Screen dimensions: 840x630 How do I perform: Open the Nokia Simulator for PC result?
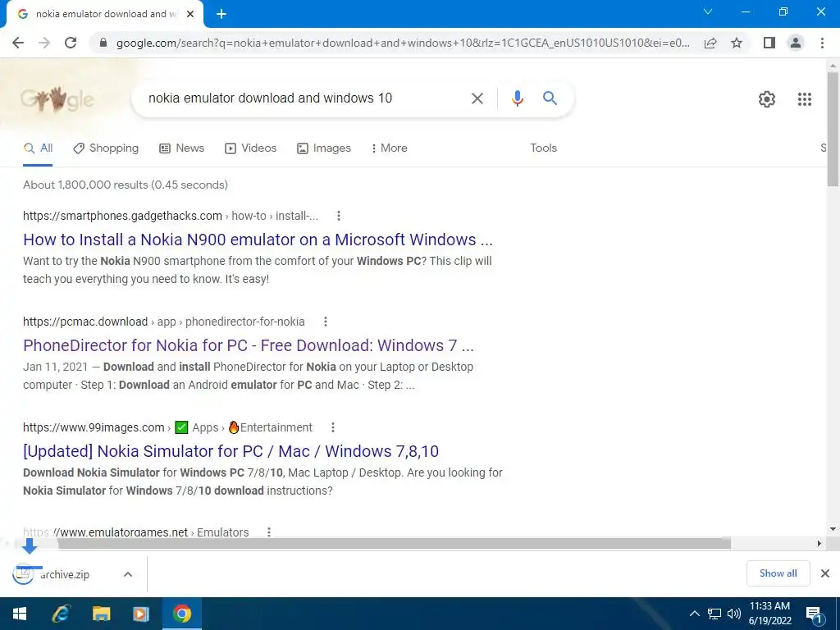coord(231,451)
